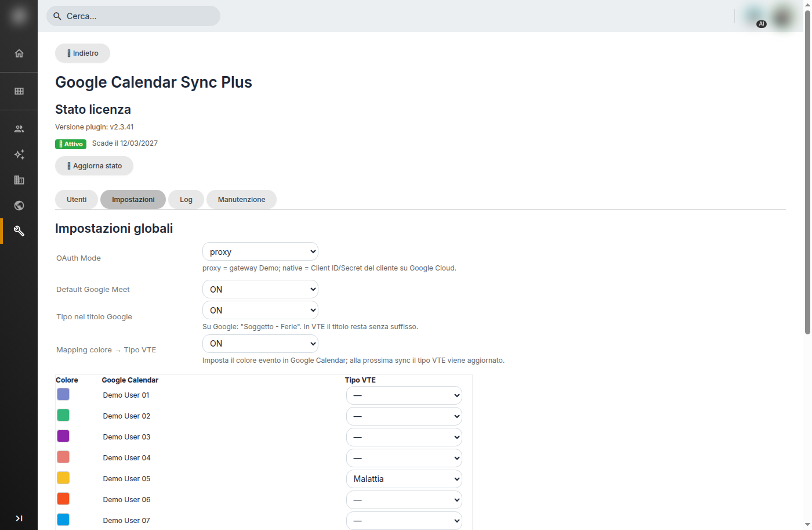Click the "Tipo nel titolo Google" label
Image resolution: width=812 pixels, height=530 pixels.
(94, 317)
